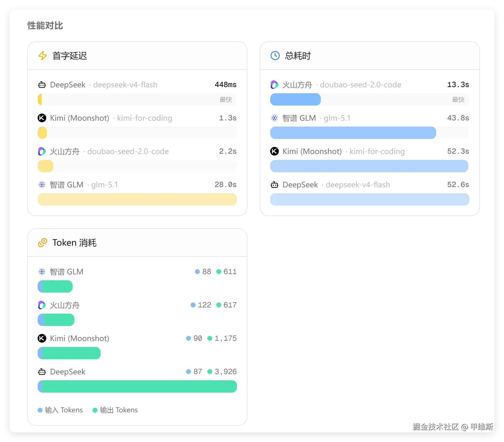This screenshot has width=504, height=442.
Task: Click the 火山方舟 logo in 总耗时 panel
Action: coord(274,85)
